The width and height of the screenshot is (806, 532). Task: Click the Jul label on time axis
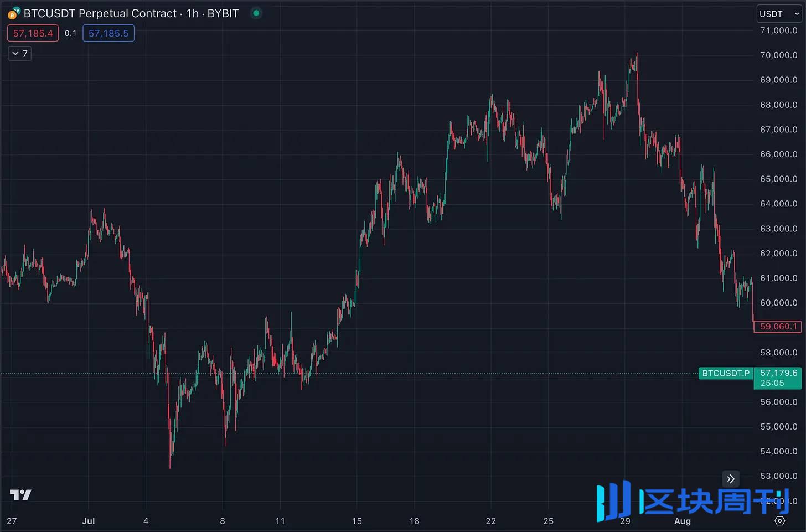(x=89, y=521)
